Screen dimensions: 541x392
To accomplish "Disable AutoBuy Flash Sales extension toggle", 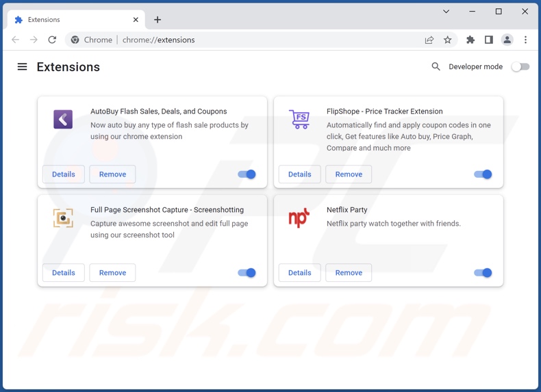I will 247,174.
